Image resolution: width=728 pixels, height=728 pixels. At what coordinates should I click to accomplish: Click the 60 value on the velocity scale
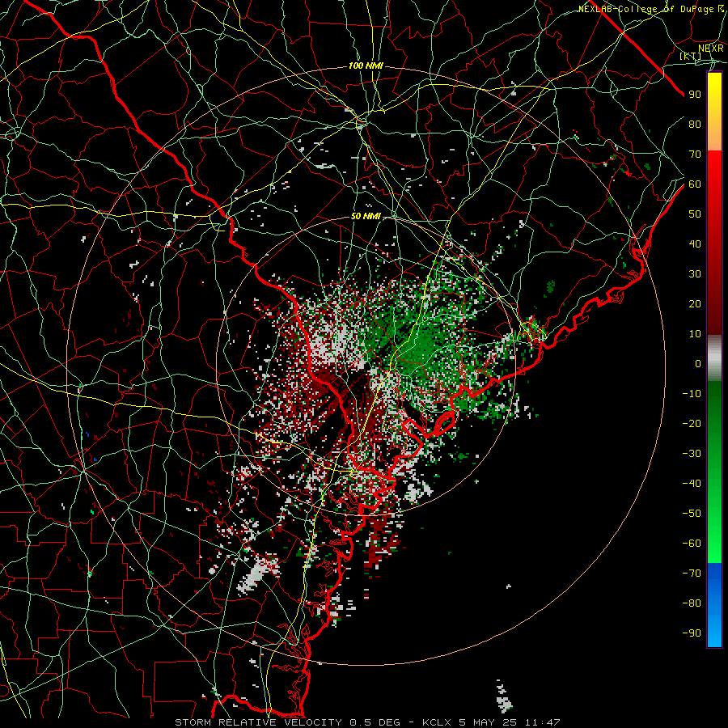click(x=695, y=184)
